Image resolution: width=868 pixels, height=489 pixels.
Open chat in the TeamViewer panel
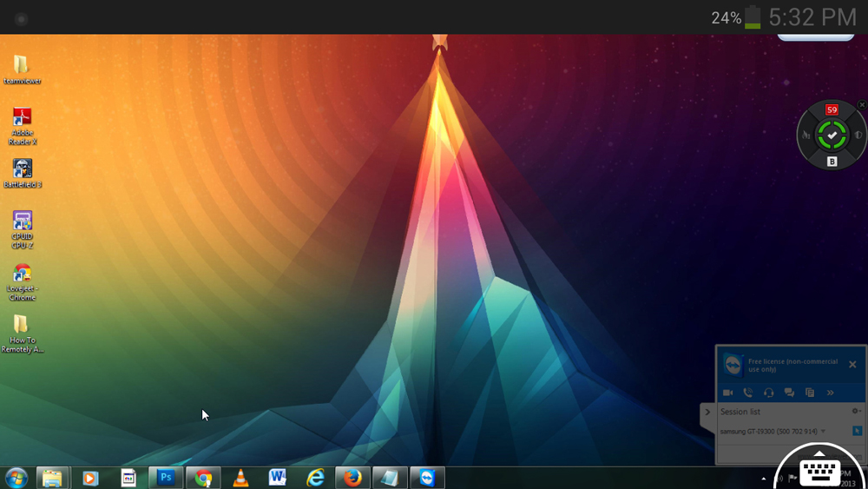[x=789, y=393]
